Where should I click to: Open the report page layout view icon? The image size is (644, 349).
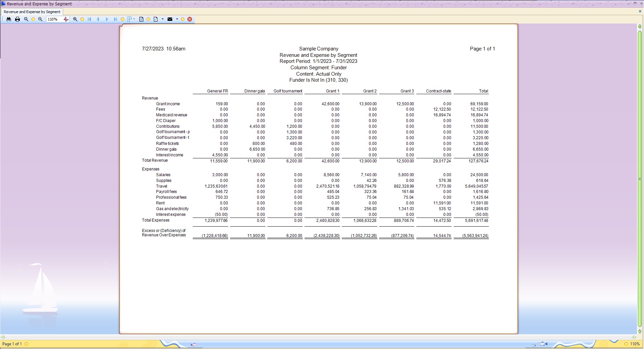(x=141, y=19)
